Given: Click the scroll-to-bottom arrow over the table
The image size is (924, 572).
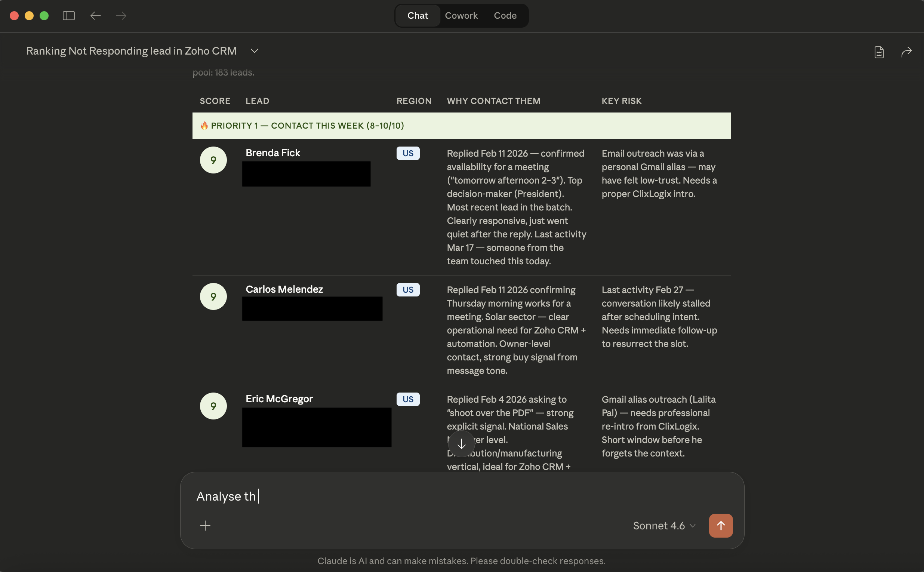Looking at the screenshot, I should pyautogui.click(x=461, y=443).
